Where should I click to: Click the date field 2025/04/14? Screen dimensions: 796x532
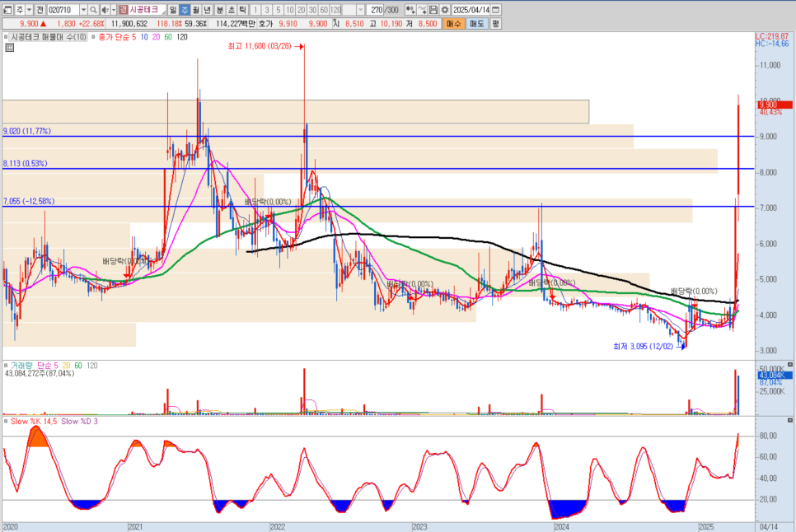click(x=471, y=10)
